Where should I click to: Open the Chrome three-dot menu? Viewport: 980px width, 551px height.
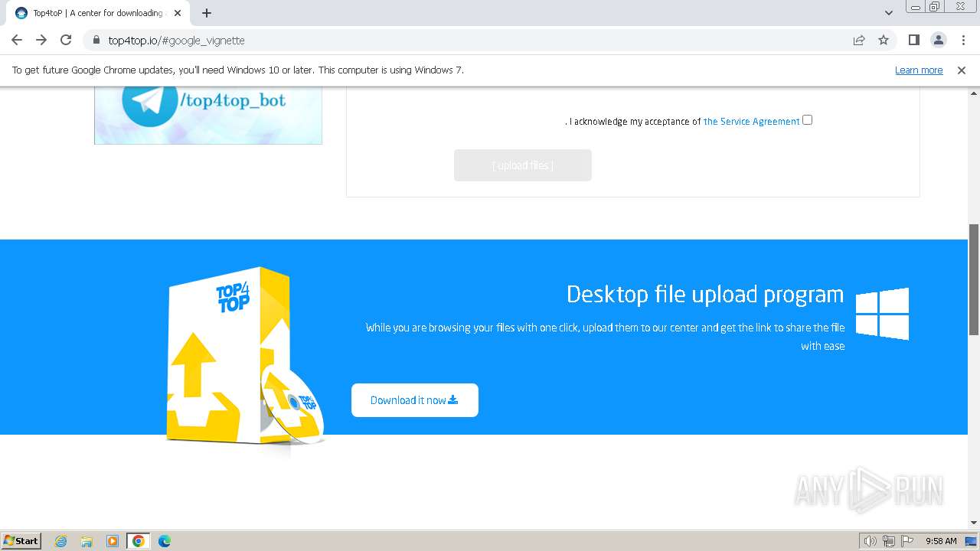(963, 40)
